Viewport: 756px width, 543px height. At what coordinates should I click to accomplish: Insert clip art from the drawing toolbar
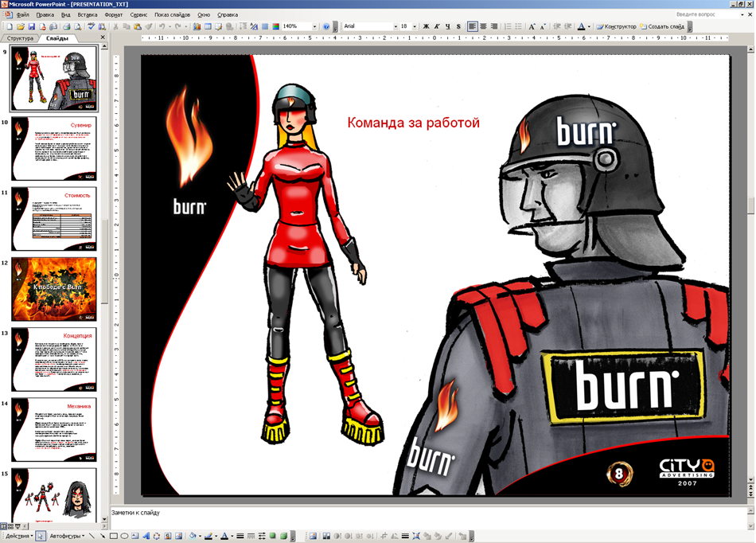point(167,536)
